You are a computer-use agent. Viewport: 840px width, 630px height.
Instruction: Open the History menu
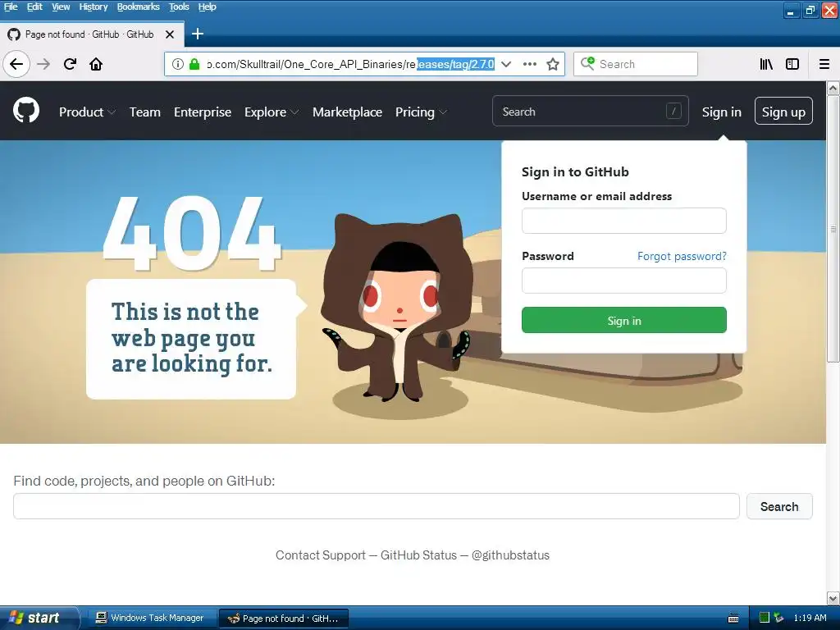pyautogui.click(x=94, y=7)
